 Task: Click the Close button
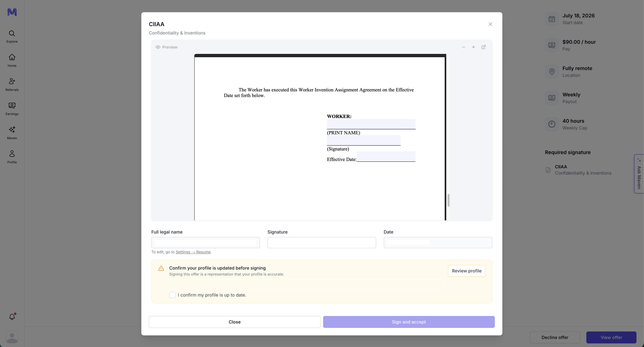[x=235, y=322]
